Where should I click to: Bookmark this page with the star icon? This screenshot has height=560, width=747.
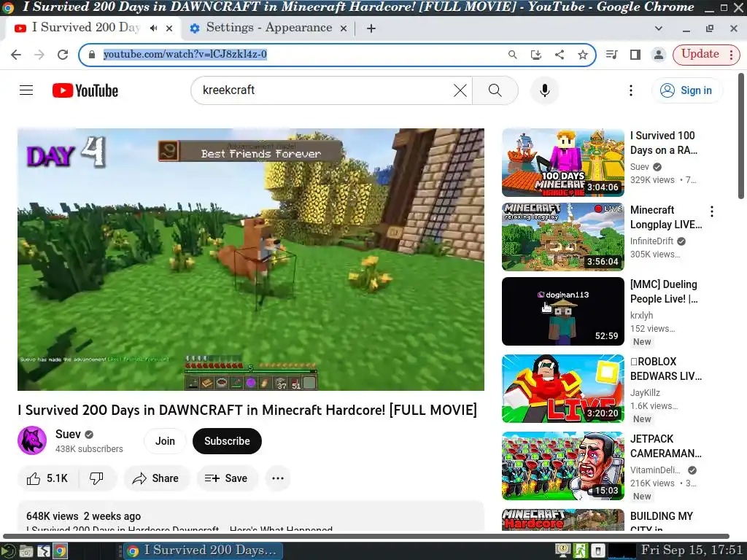(583, 55)
